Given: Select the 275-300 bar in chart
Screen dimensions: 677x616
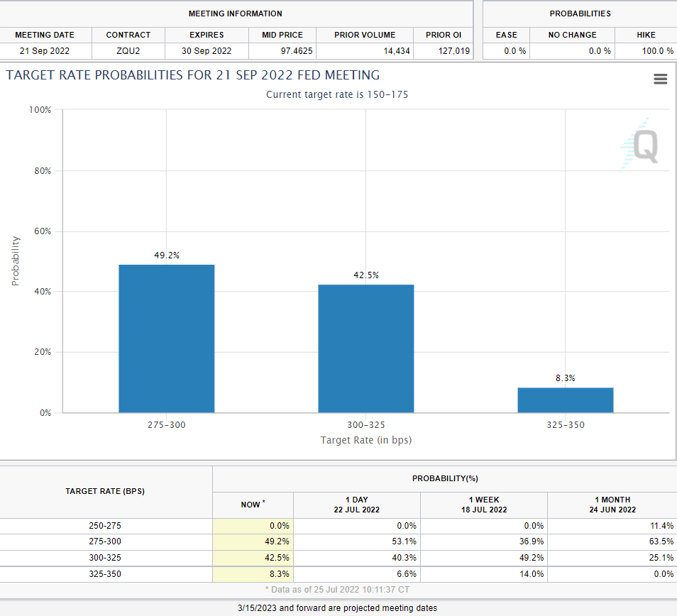Looking at the screenshot, I should click(166, 339).
